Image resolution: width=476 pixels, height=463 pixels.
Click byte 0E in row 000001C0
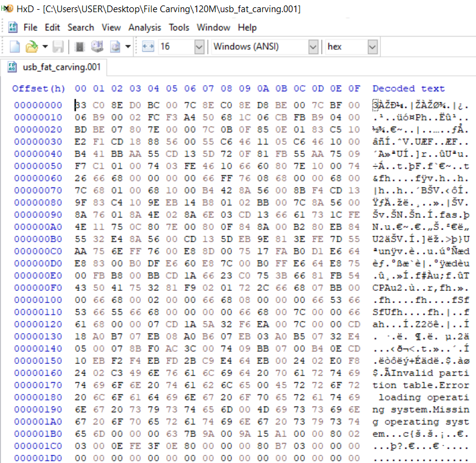(x=117, y=446)
